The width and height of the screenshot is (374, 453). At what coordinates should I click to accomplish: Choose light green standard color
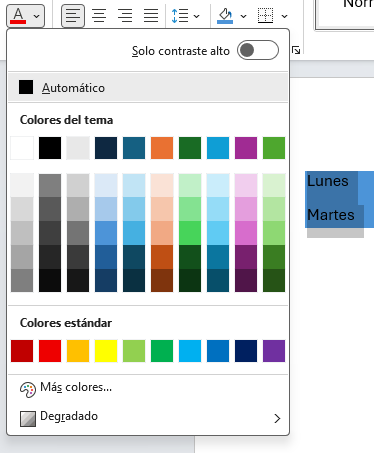click(134, 351)
